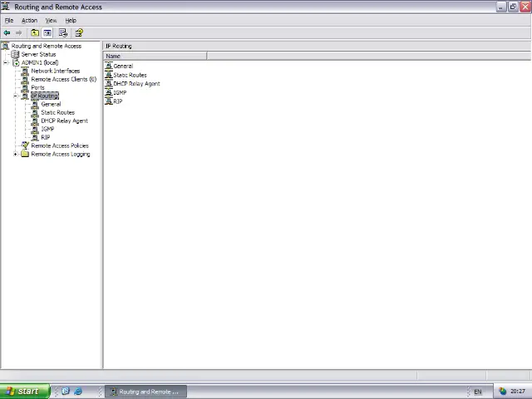Select Remote Access Policies in the tree
The image size is (532, 399).
[x=60, y=145]
